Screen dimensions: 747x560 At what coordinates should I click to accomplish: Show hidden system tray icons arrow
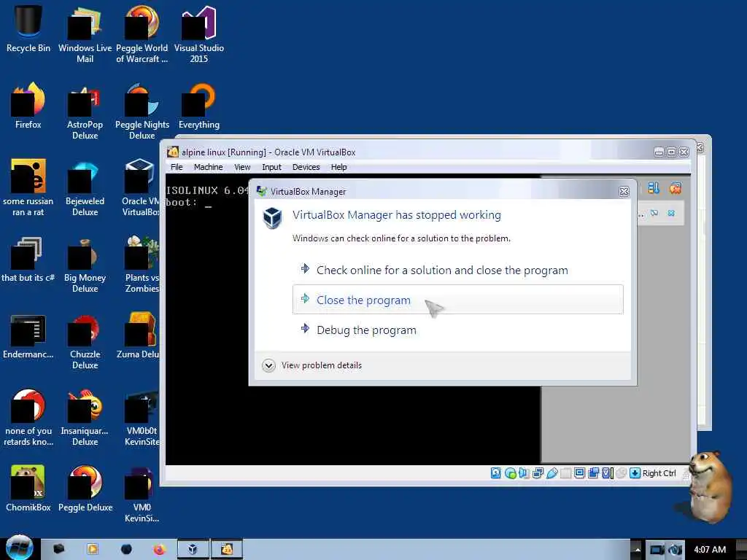(x=638, y=550)
